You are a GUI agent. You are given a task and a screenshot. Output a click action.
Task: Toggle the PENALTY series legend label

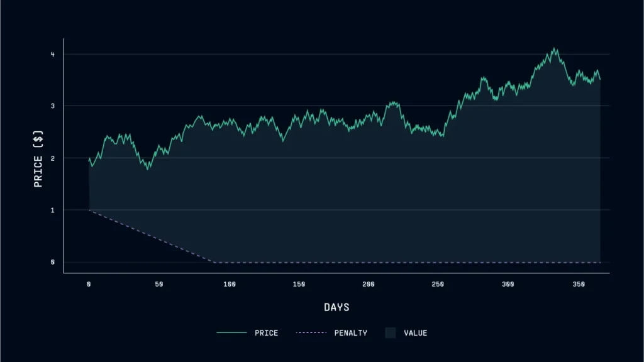(350, 332)
